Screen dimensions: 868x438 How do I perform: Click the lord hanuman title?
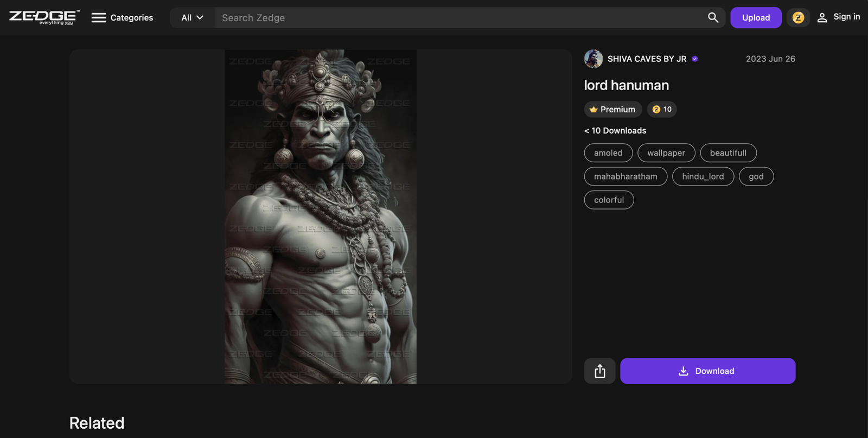[626, 85]
